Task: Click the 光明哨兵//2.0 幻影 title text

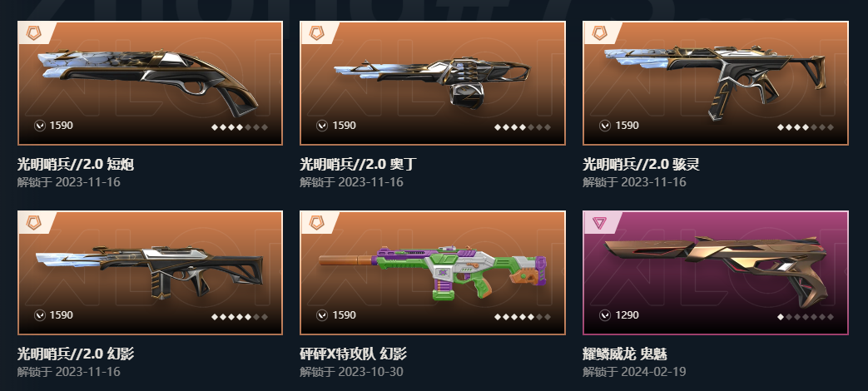Action: [75, 354]
